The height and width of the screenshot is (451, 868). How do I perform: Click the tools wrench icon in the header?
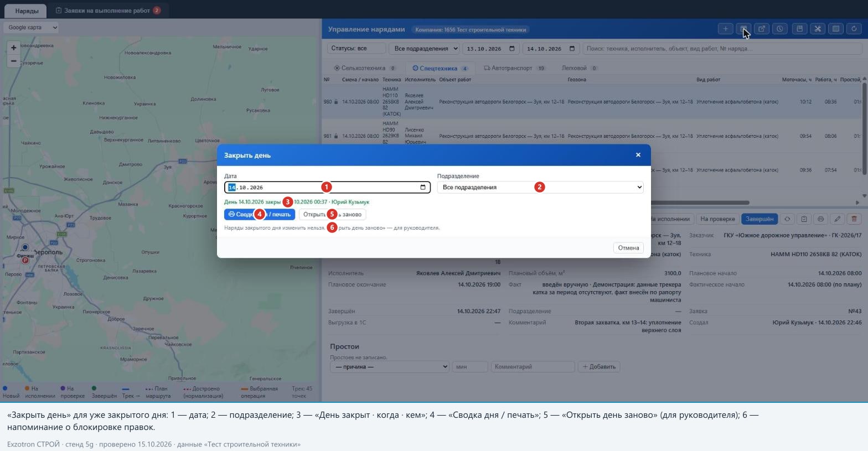pyautogui.click(x=818, y=29)
